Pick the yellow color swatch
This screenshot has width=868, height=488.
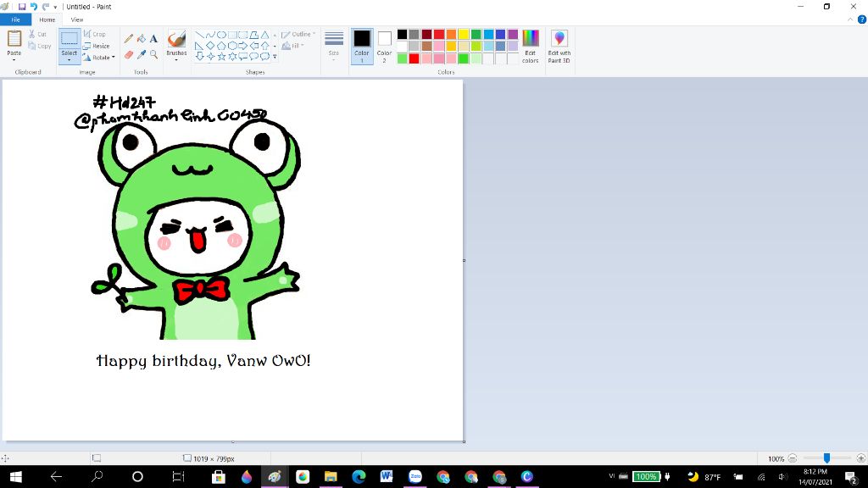point(464,34)
